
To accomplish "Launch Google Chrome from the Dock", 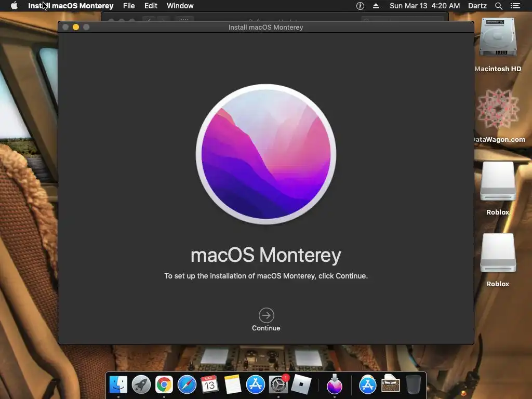I will pyautogui.click(x=164, y=384).
